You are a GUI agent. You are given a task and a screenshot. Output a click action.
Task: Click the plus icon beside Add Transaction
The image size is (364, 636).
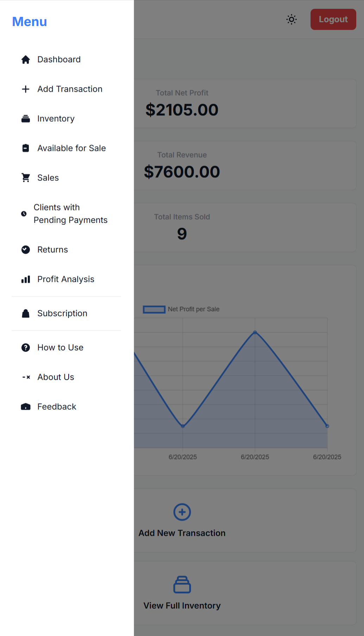point(26,89)
